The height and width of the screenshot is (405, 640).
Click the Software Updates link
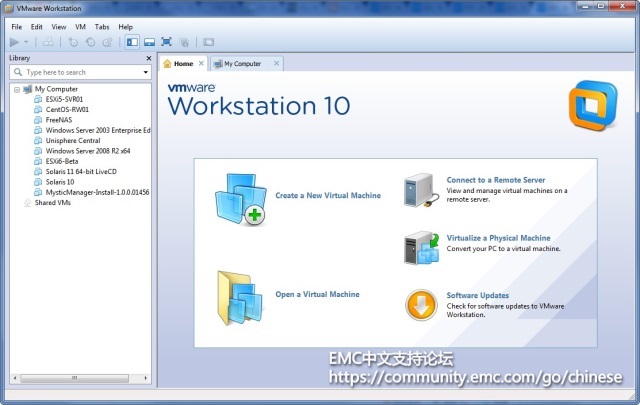(478, 296)
